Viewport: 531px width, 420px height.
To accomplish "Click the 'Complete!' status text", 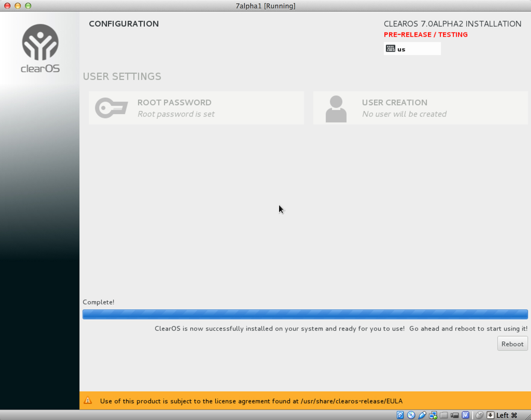I will click(98, 302).
